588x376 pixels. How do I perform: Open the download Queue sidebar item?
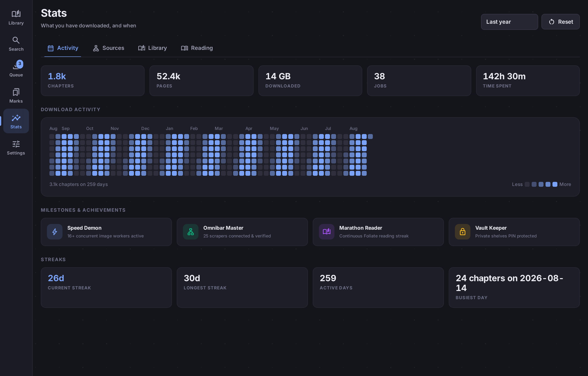click(16, 69)
